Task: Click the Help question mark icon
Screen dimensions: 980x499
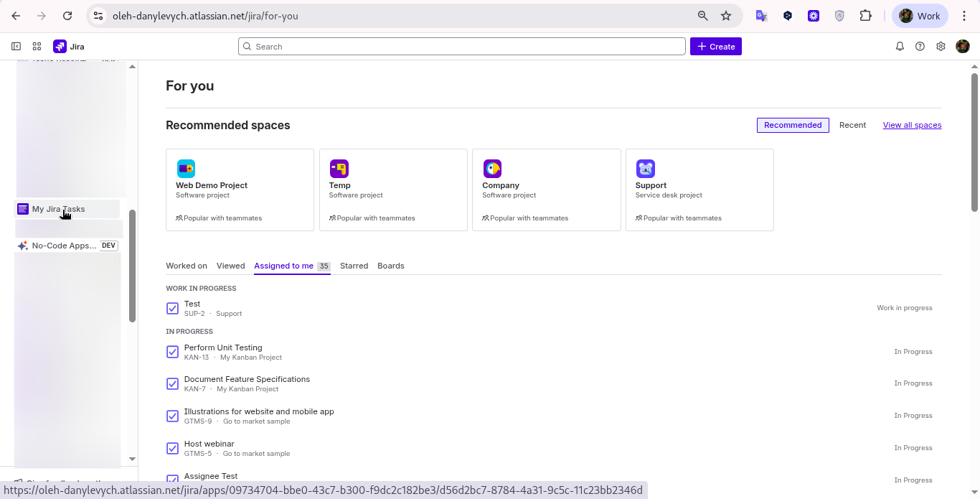Action: (x=920, y=46)
